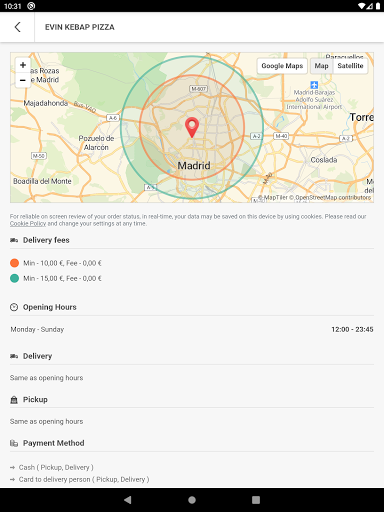The height and width of the screenshot is (512, 384).
Task: Zoom in the map with plus button
Action: click(23, 65)
